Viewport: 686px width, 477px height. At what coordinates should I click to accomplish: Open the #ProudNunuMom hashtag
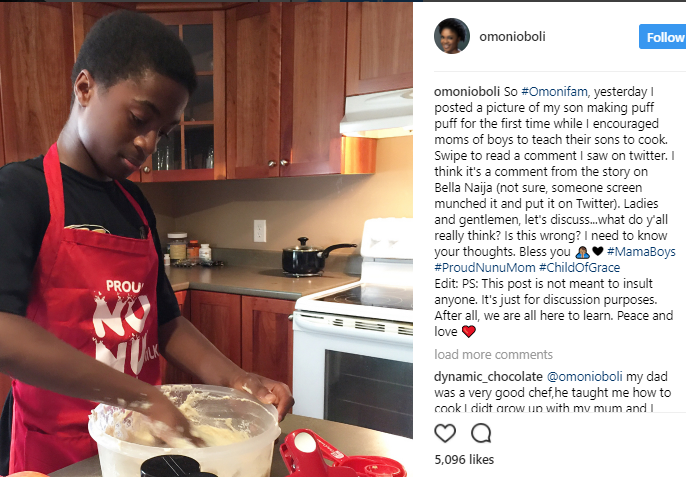point(485,267)
